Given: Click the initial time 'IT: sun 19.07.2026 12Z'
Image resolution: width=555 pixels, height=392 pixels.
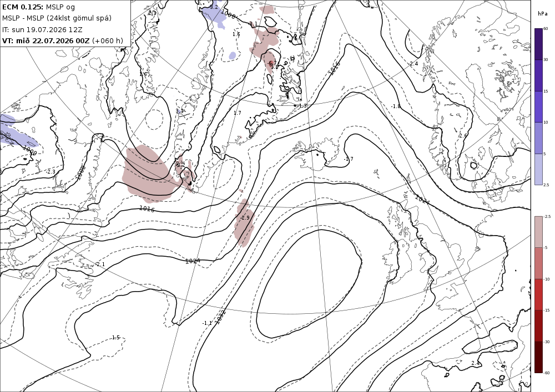Looking at the screenshot, I should (x=42, y=29).
